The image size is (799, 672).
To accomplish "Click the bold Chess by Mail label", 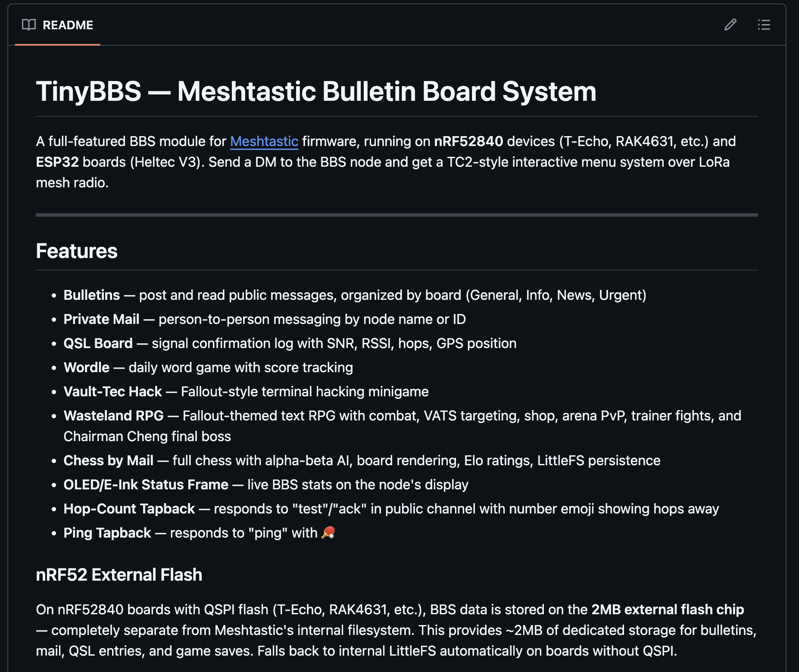I will click(108, 460).
